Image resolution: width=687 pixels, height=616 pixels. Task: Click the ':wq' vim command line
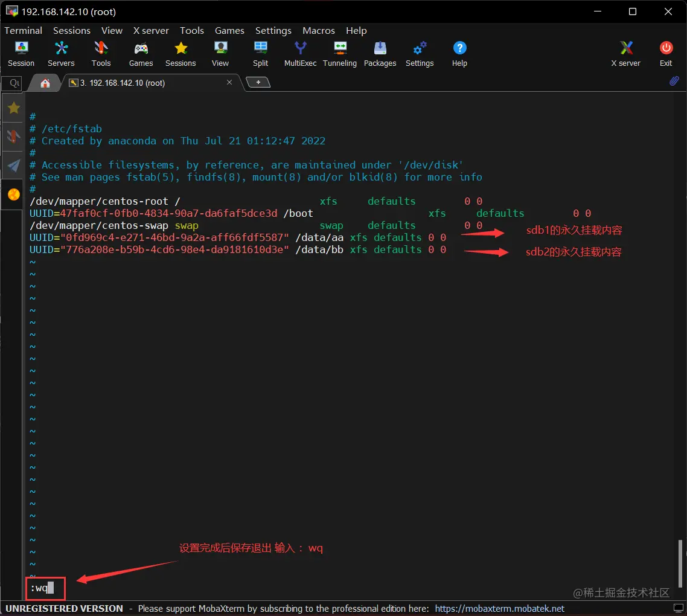(42, 588)
